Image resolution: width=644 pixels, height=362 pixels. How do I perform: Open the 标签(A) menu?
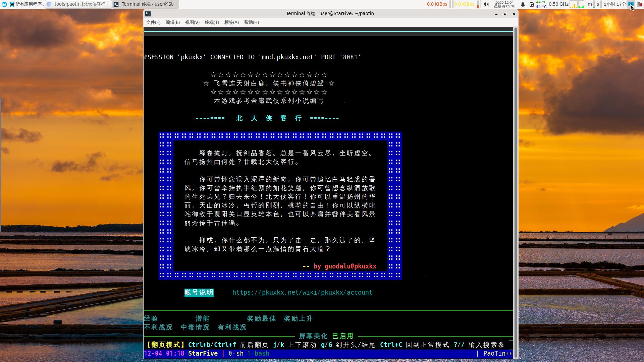pos(231,22)
